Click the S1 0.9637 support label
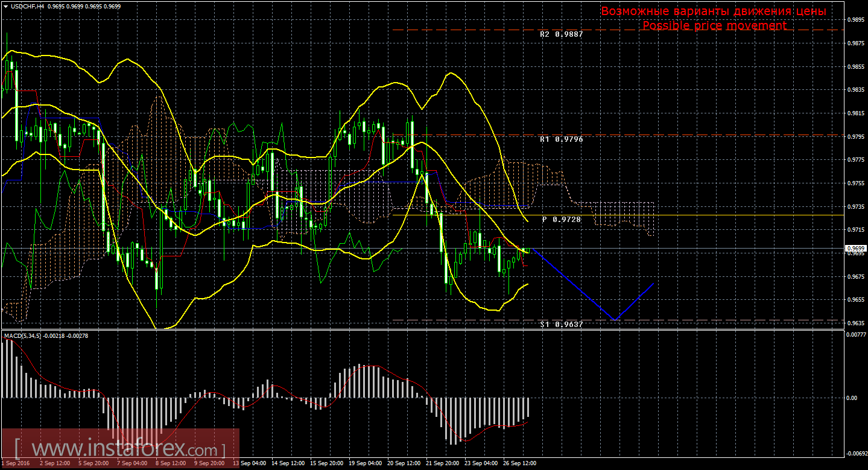The height and width of the screenshot is (470, 868). pos(561,324)
